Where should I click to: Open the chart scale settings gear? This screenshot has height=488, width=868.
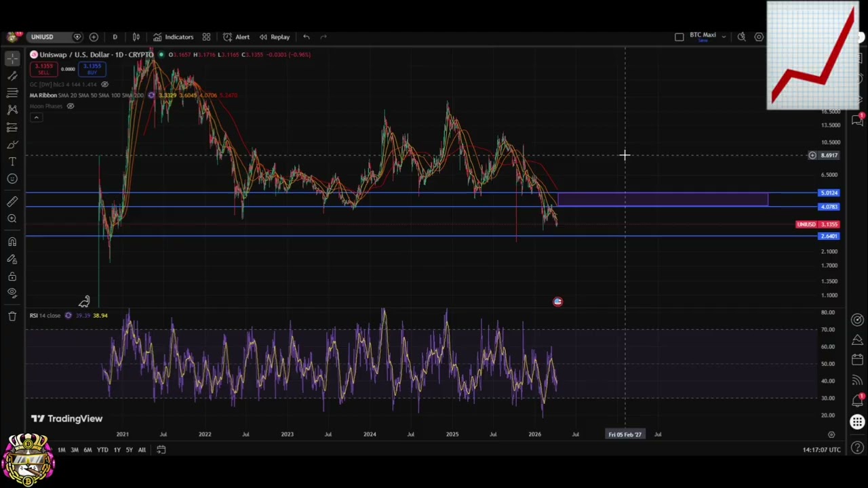pos(831,434)
